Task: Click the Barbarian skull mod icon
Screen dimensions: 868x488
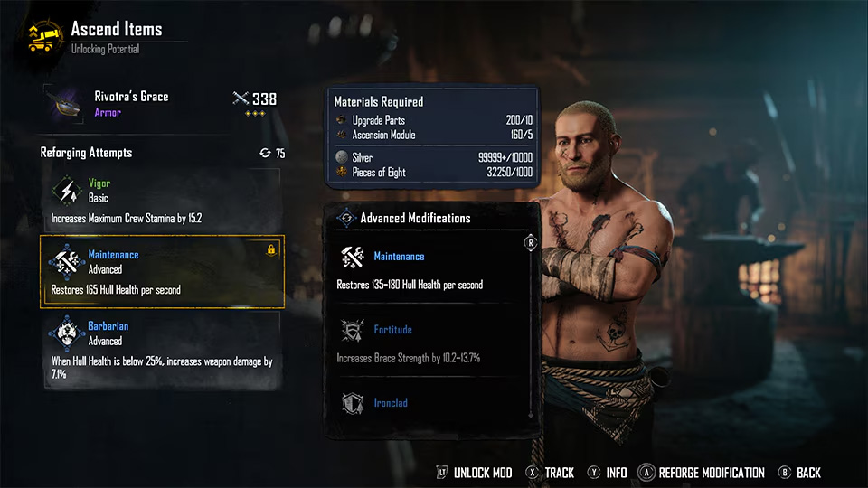Action: 67,333
